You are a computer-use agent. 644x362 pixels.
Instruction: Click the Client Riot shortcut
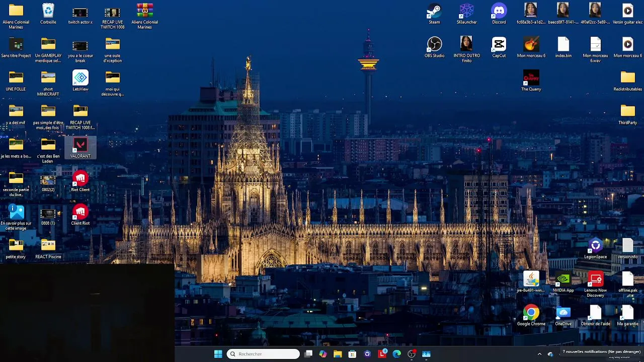(x=80, y=212)
